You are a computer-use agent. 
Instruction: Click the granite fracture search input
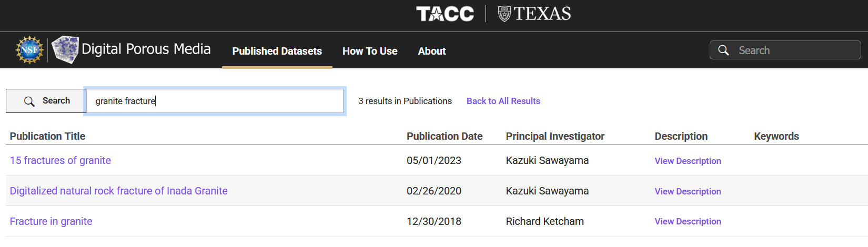215,101
